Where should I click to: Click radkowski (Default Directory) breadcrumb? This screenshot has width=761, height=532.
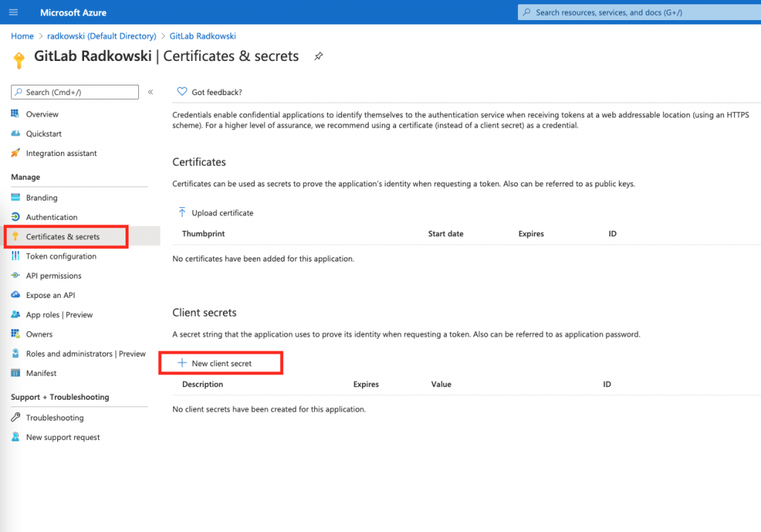[101, 36]
